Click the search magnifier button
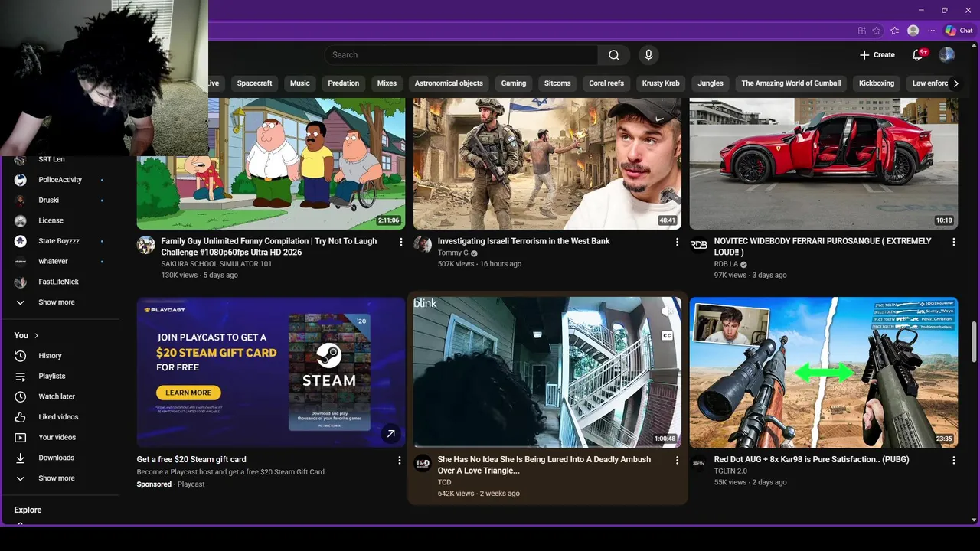980x551 pixels. (x=614, y=55)
